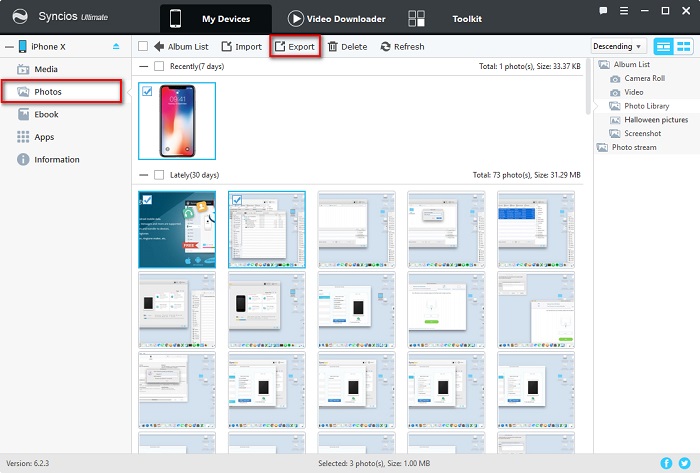Click the Version: 6.2.3 text

point(28,463)
